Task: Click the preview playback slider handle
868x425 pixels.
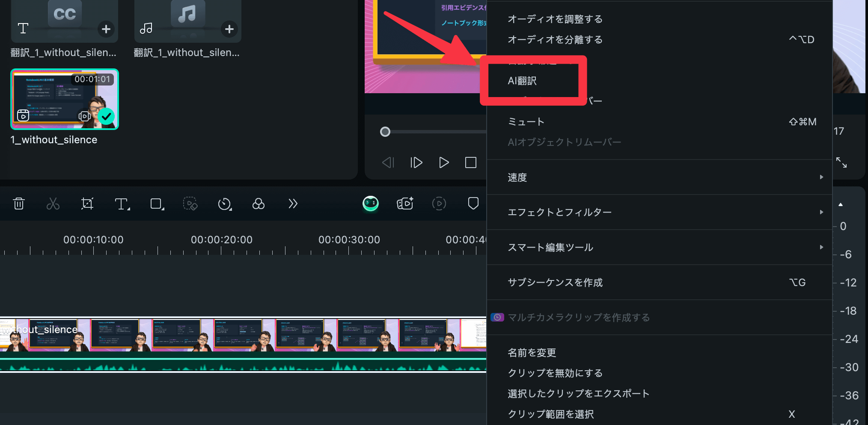Action: click(385, 132)
